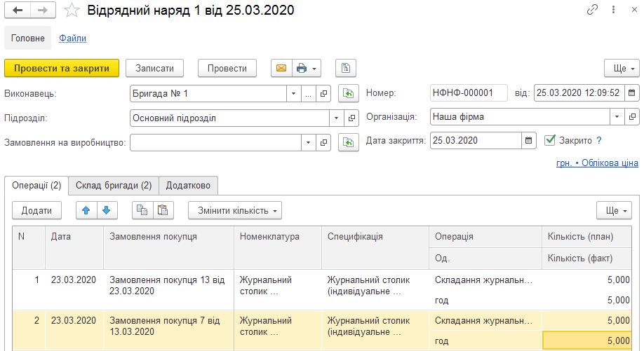Screen dimensions: 644x351
Task: Open the top Ще menu
Action: pos(622,68)
